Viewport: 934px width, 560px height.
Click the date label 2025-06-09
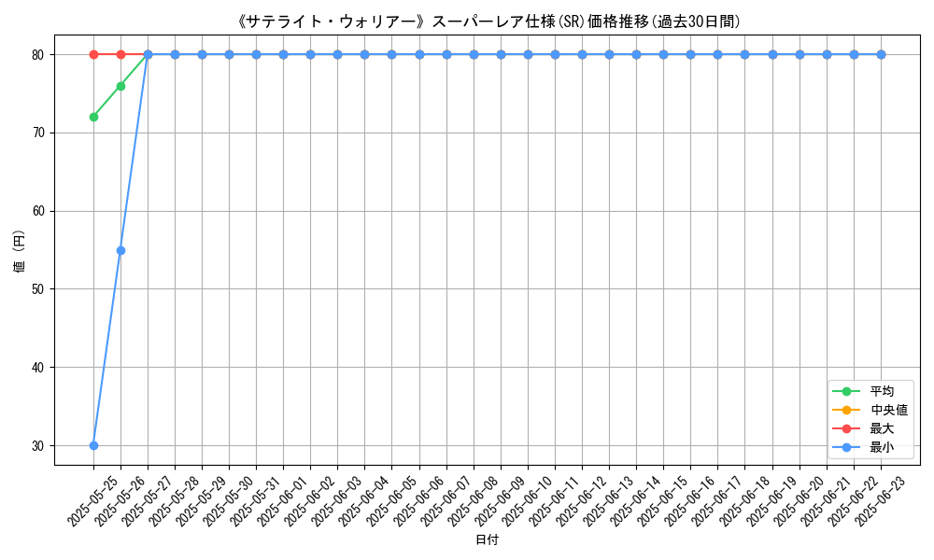pos(500,502)
